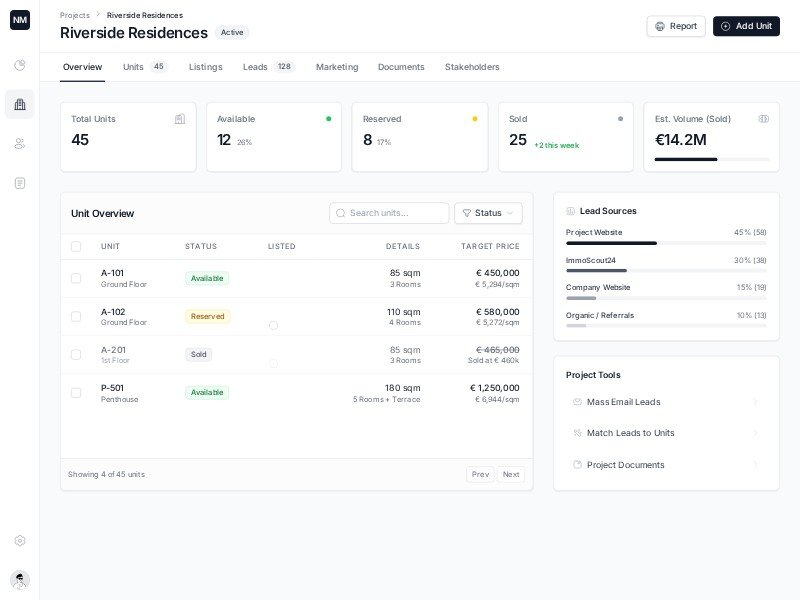Switch to the Listings tab

tap(206, 67)
